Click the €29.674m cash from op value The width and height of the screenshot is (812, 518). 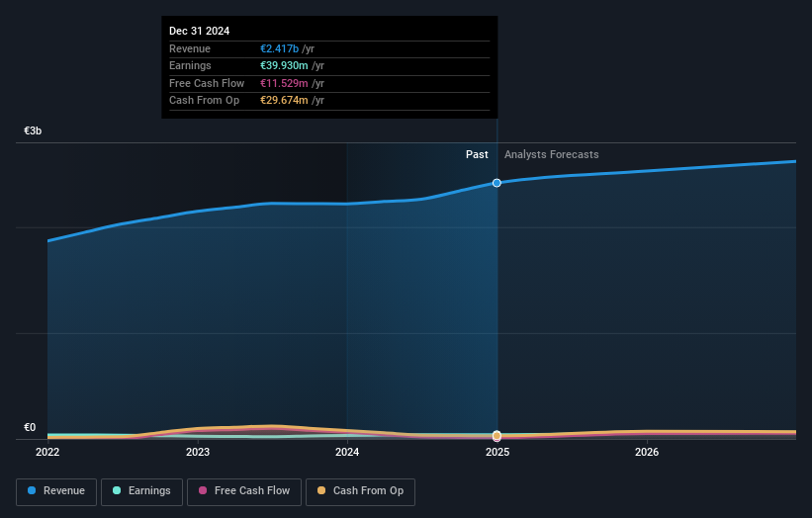click(284, 101)
